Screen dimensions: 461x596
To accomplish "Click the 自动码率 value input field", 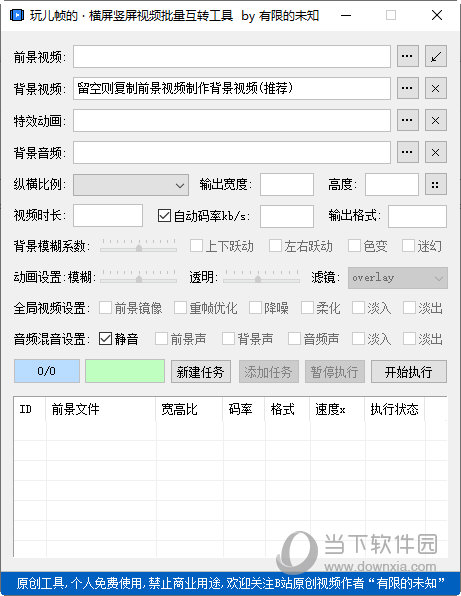I will pyautogui.click(x=287, y=216).
